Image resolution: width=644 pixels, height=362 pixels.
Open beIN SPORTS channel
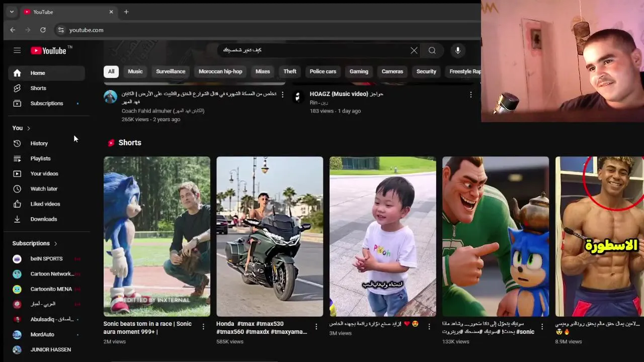tap(46, 258)
